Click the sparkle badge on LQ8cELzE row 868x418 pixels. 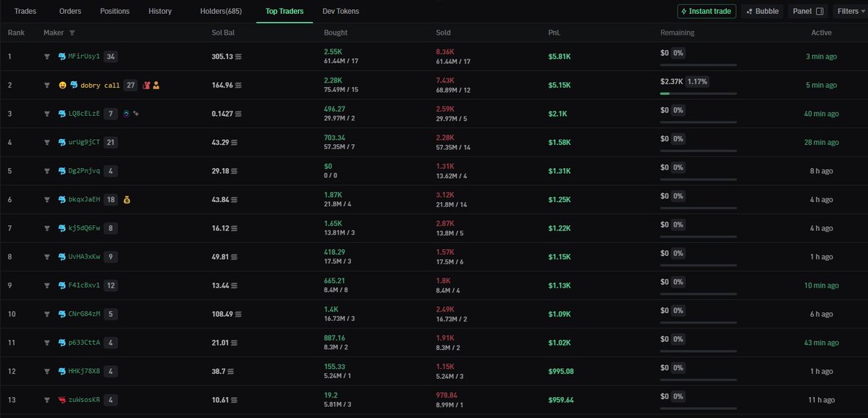click(135, 114)
